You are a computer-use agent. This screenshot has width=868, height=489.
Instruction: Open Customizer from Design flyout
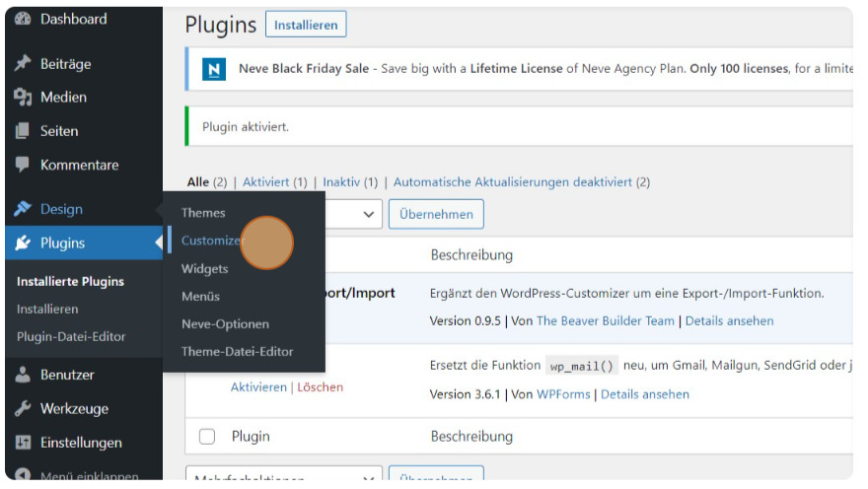(x=212, y=241)
